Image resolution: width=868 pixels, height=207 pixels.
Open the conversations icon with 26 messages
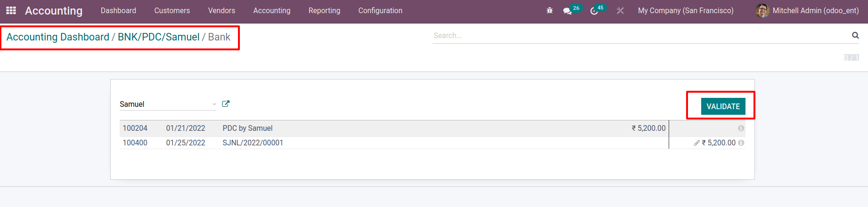point(567,11)
